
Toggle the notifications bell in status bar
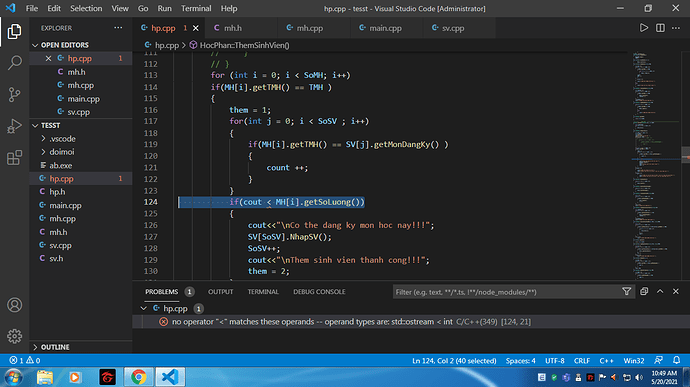click(x=676, y=360)
